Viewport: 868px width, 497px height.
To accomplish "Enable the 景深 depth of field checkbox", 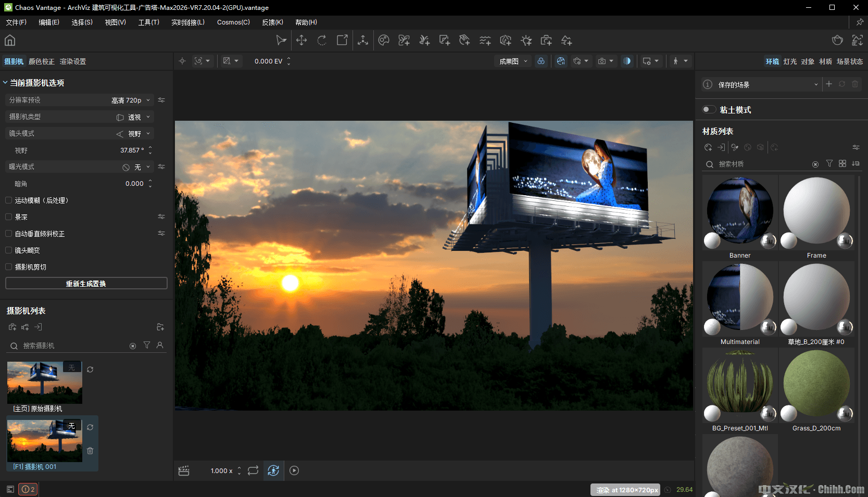I will pos(9,216).
